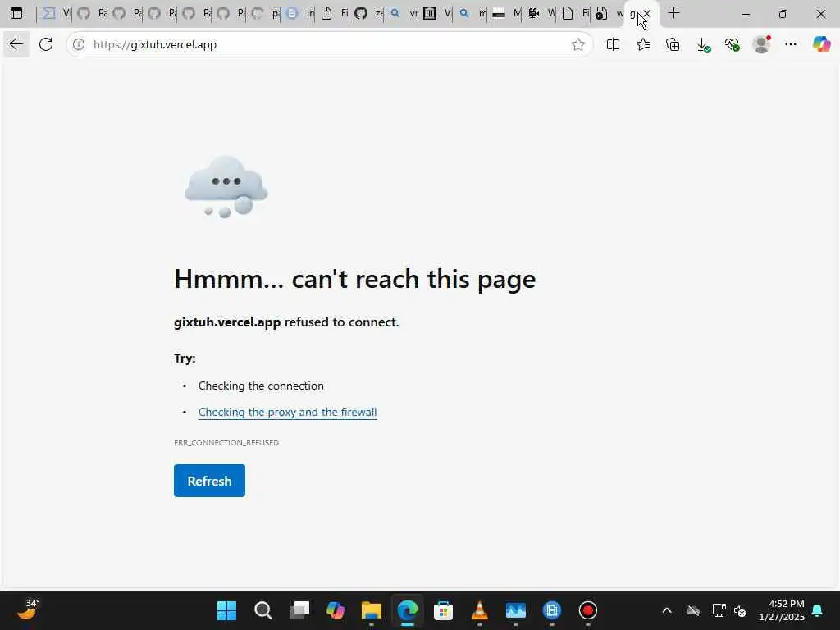Reload the page with the toolbar refresh icon
Image resolution: width=840 pixels, height=630 pixels.
pos(46,44)
